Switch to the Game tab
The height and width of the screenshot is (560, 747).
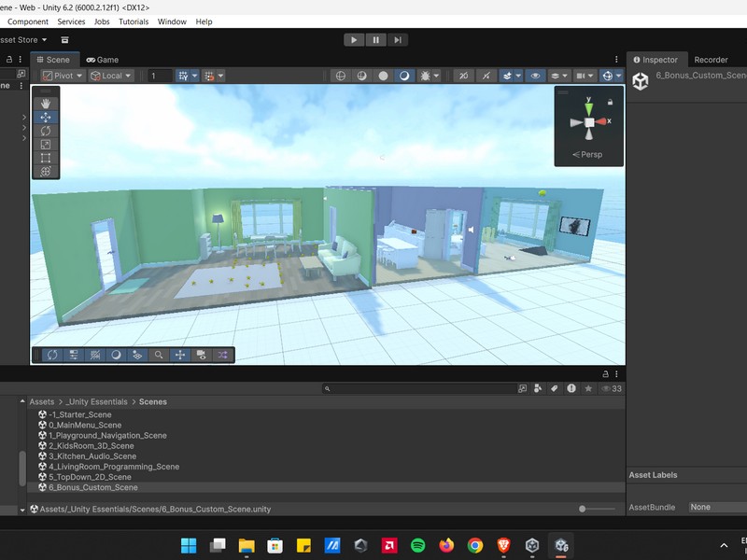[x=102, y=60]
